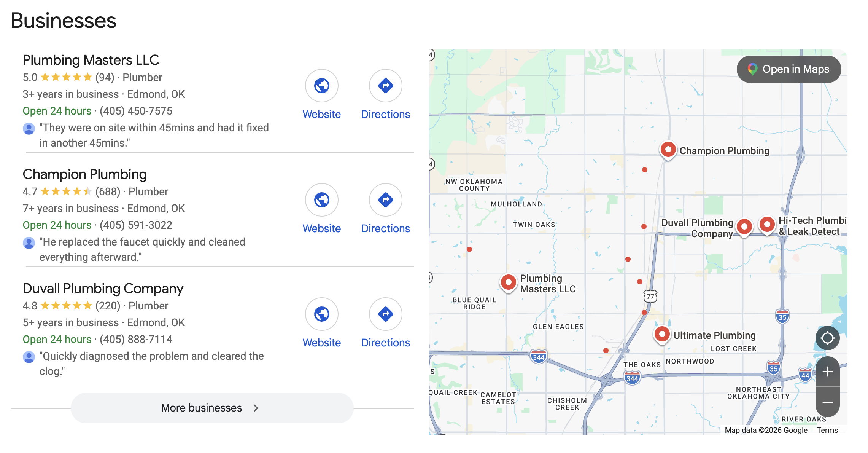Open the Website icon for Duvall Plumbing Company

pyautogui.click(x=322, y=314)
